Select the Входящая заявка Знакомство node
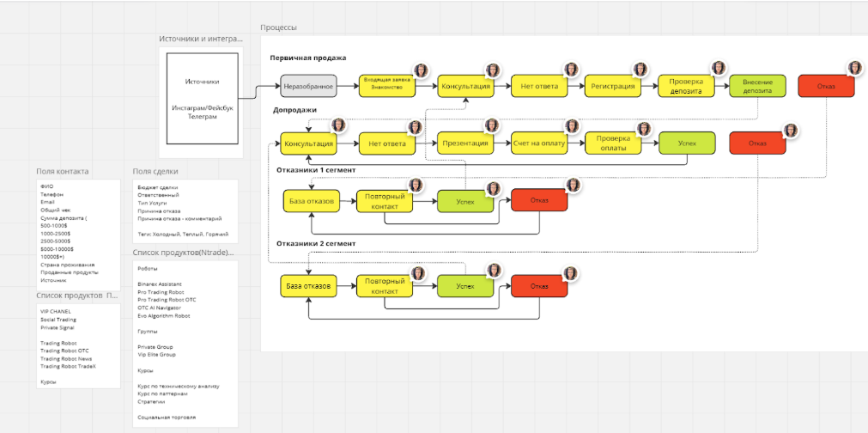 [x=387, y=86]
